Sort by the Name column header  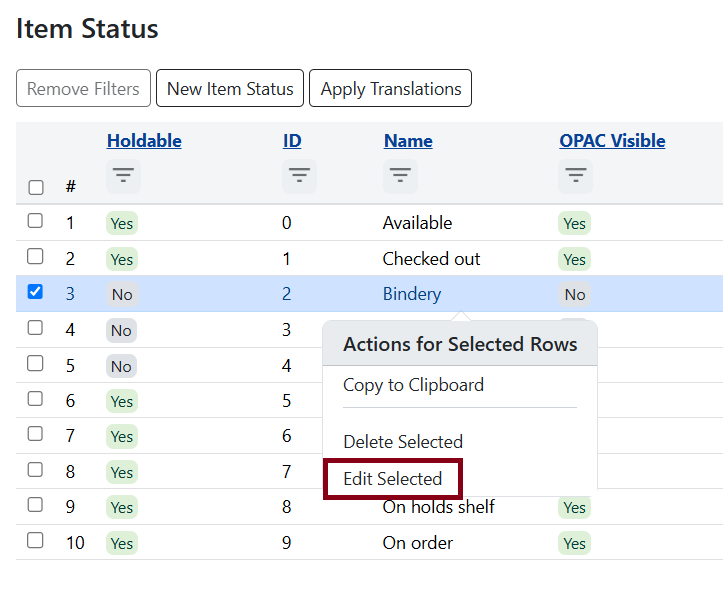click(408, 141)
